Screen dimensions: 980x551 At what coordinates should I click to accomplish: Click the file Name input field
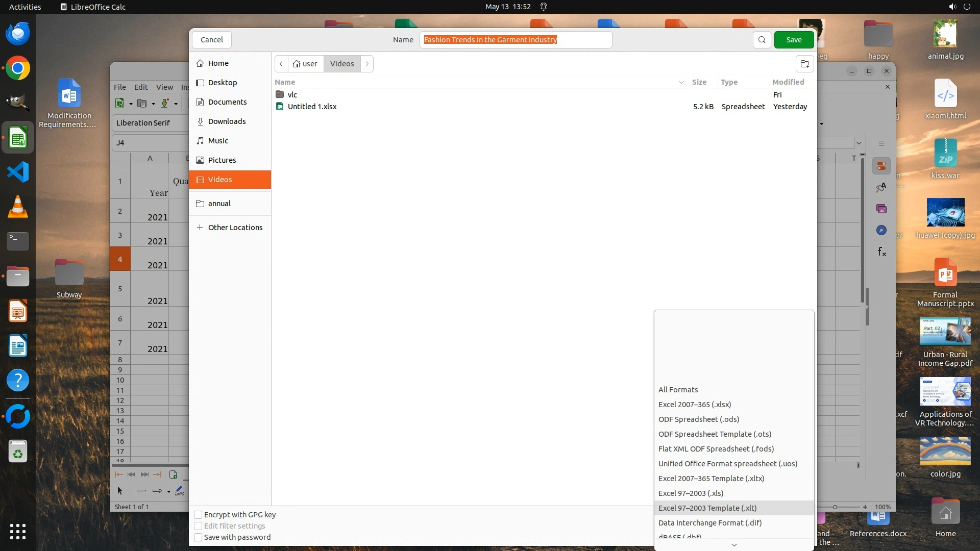tap(516, 40)
